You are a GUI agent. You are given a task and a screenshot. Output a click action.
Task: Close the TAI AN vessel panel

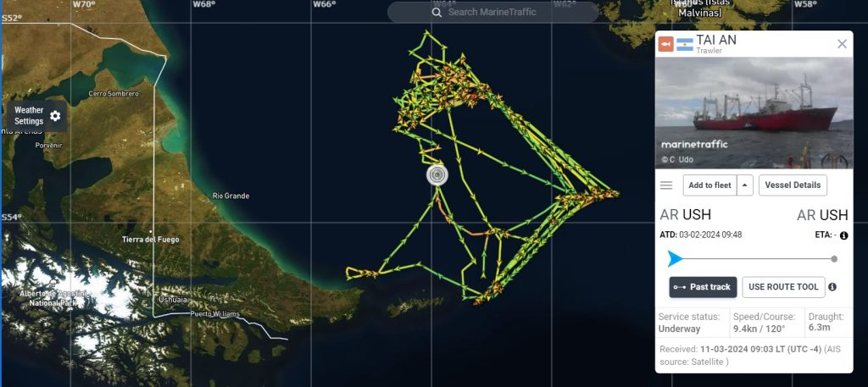tap(842, 44)
